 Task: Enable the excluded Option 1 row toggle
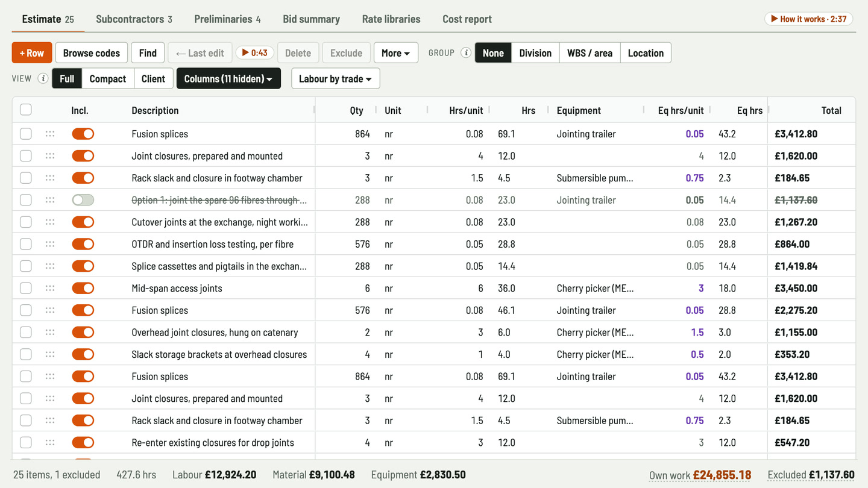click(83, 200)
